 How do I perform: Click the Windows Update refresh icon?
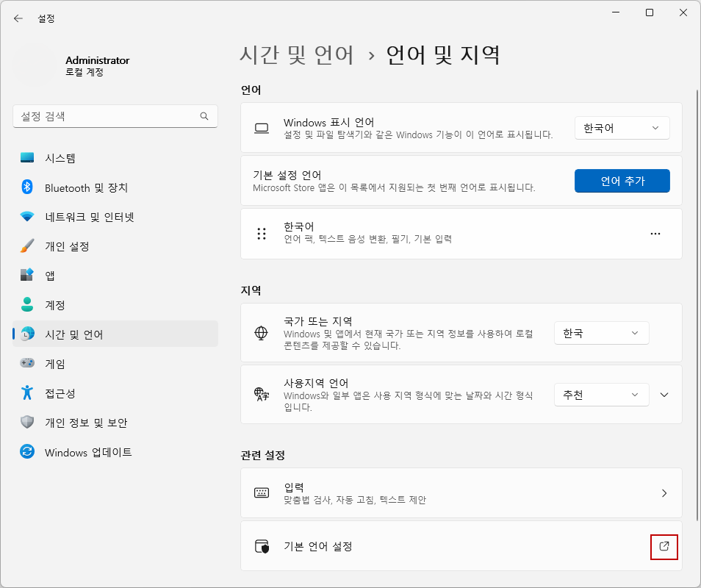(x=27, y=451)
